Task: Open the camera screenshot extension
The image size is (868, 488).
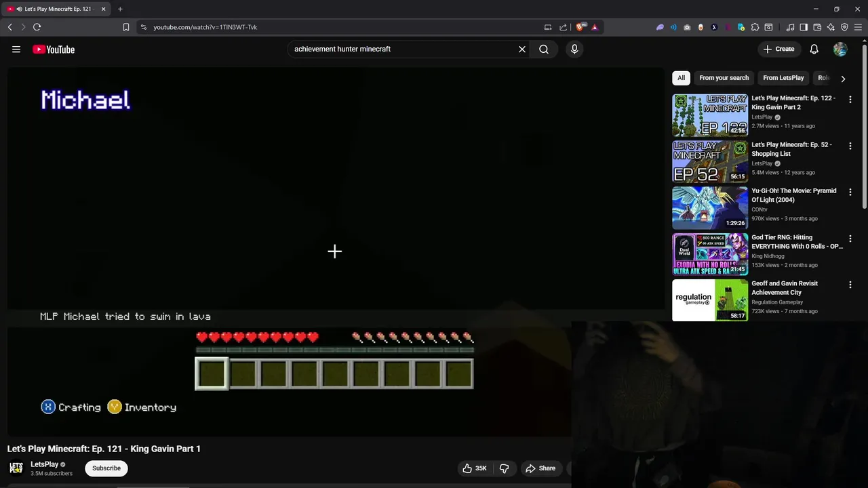Action: tap(687, 27)
